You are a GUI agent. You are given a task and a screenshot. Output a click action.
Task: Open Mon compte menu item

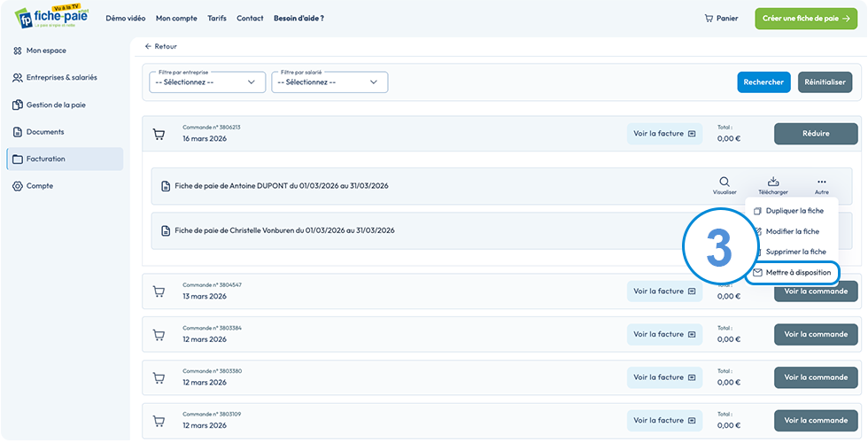[176, 19]
